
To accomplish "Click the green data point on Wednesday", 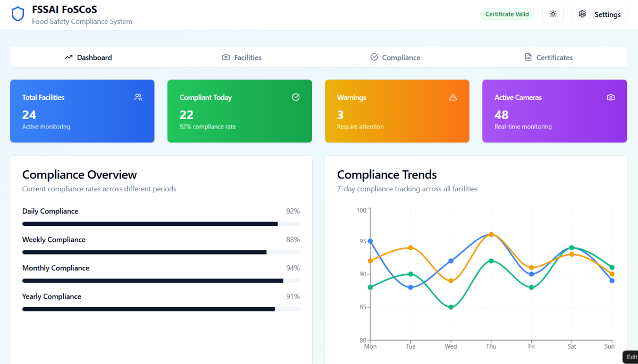I will pyautogui.click(x=451, y=307).
